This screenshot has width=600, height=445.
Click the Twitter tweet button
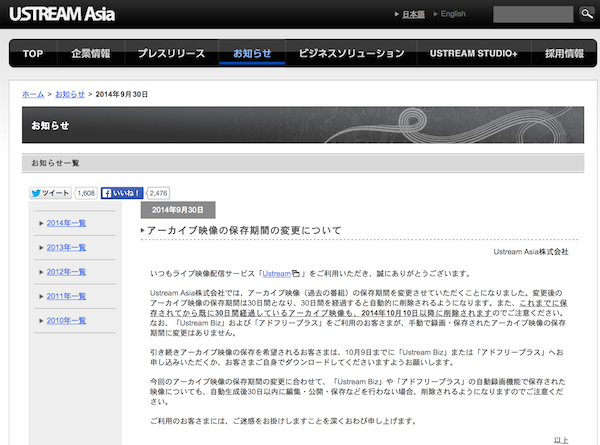click(50, 193)
